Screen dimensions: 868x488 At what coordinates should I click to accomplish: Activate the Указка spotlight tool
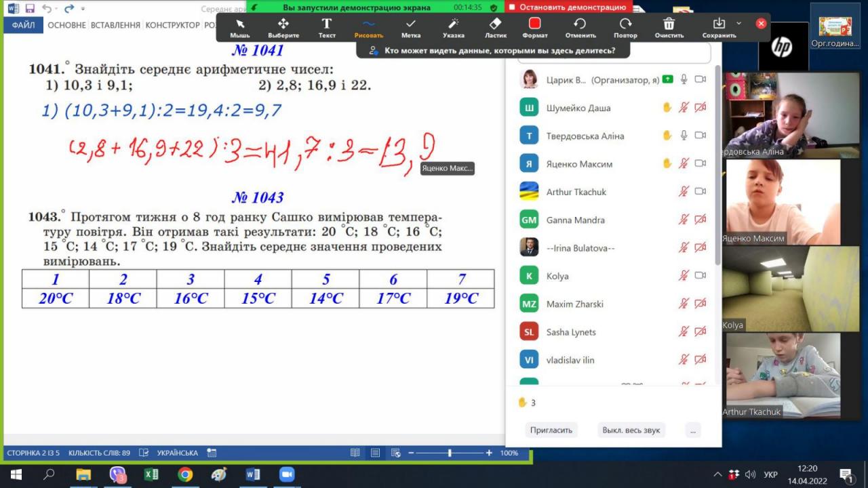[454, 28]
